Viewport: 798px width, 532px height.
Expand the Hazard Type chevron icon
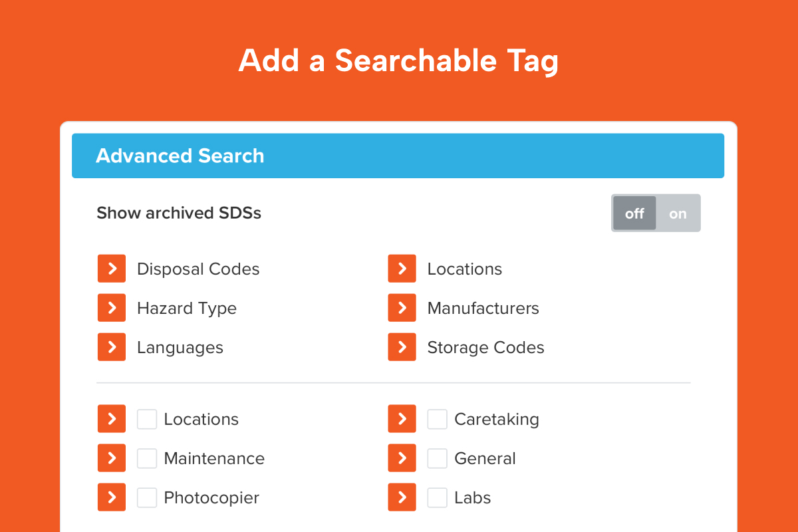[x=112, y=308]
